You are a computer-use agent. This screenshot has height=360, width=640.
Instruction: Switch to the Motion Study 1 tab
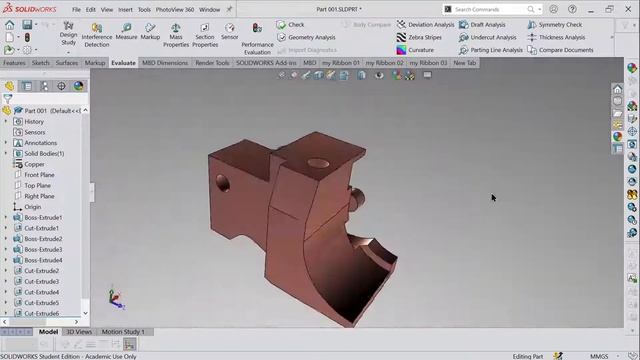pyautogui.click(x=123, y=332)
